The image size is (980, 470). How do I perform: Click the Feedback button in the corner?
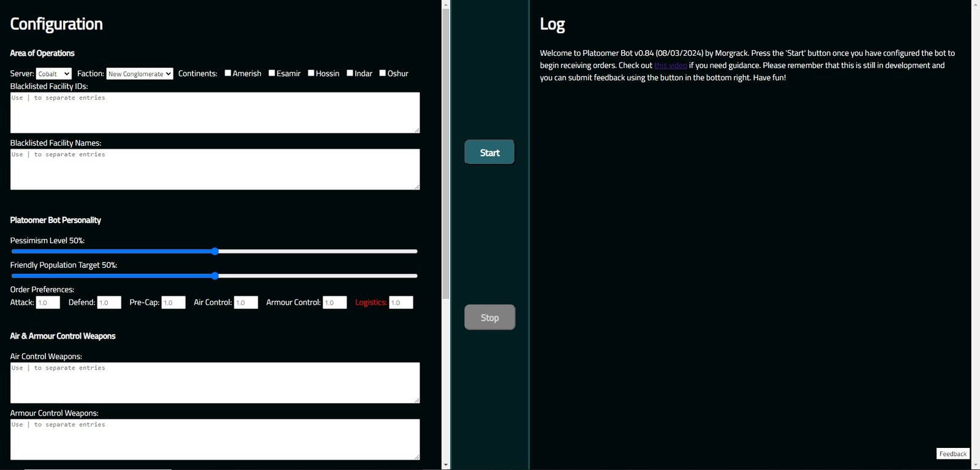[x=952, y=453]
